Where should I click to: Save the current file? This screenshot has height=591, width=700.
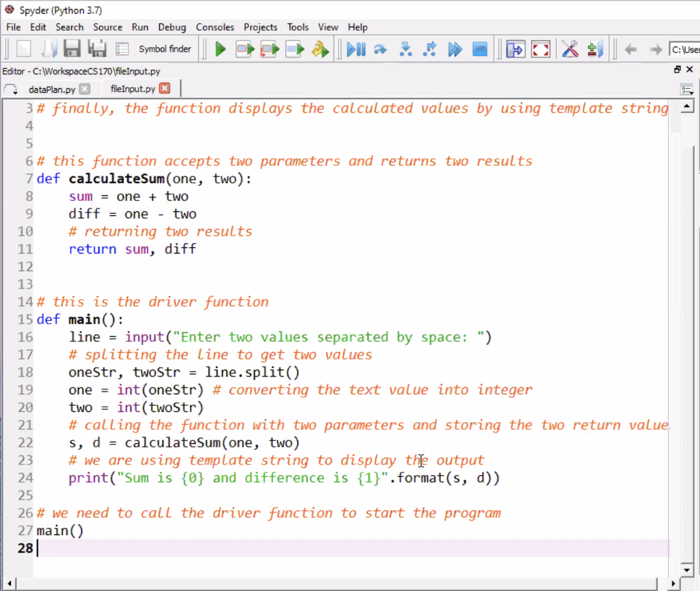click(x=72, y=49)
